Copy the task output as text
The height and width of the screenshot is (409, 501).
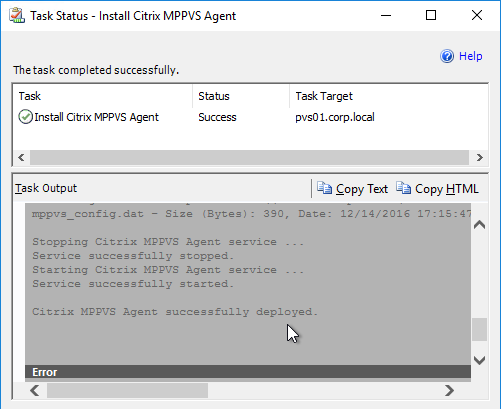[362, 189]
